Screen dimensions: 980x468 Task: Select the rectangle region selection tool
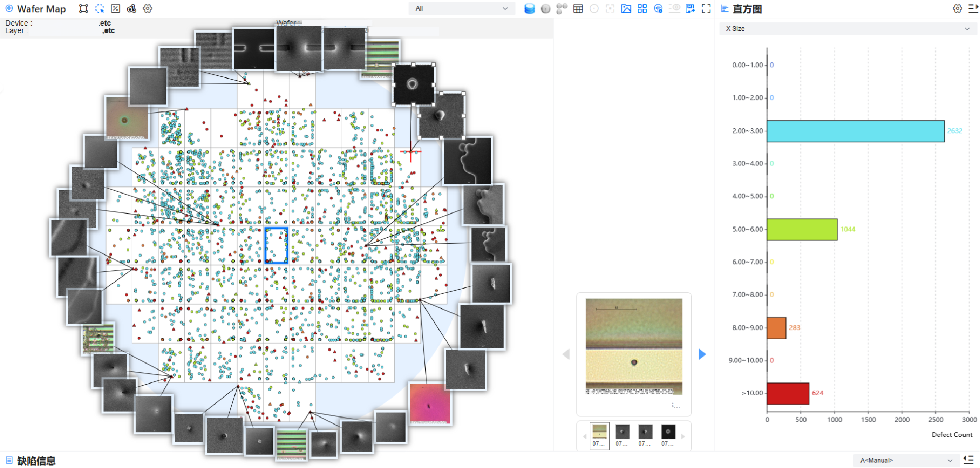pyautogui.click(x=84, y=9)
